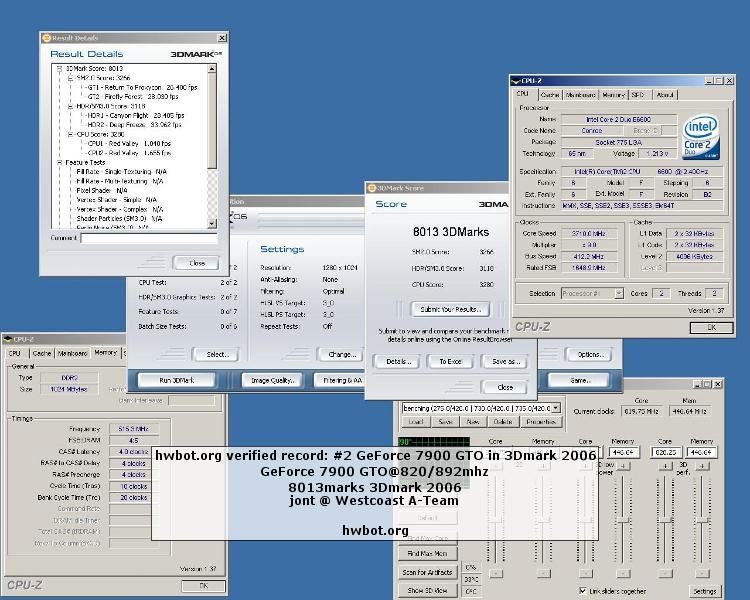Click the CPU-Z memory window title icon
Image resolution: width=750 pixels, height=600 pixels.
point(7,339)
